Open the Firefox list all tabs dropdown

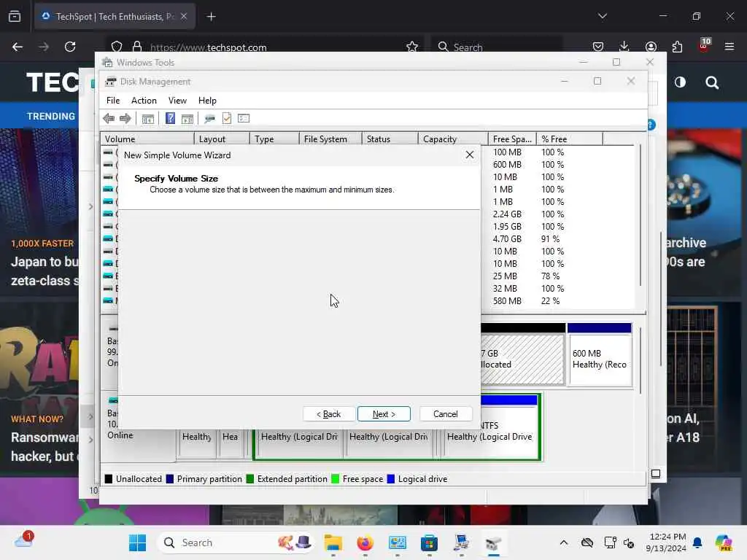(x=603, y=16)
